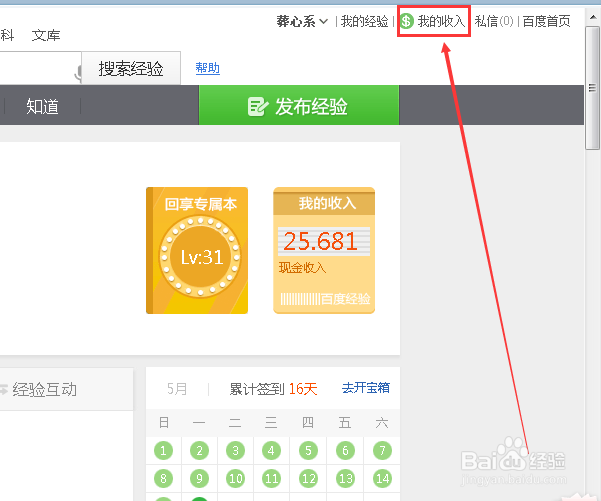The height and width of the screenshot is (501, 601).
Task: Select calendar day 6 circle
Action: pyautogui.click(x=345, y=450)
